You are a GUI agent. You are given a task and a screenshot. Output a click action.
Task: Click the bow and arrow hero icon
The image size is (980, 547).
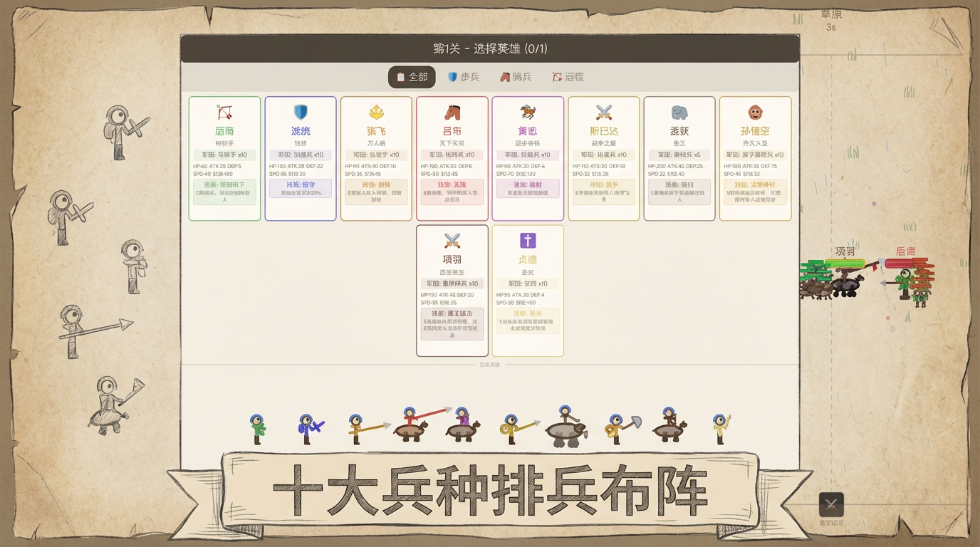(x=224, y=113)
